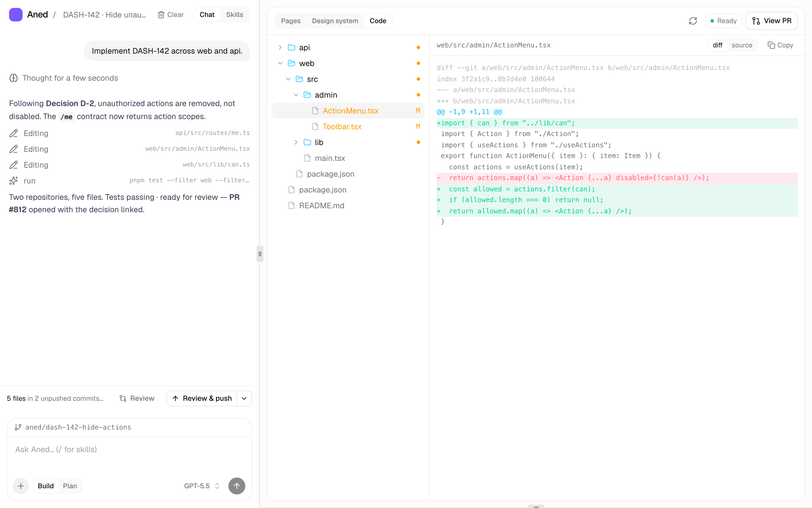Click the trash icon beside Clear
812x508 pixels.
coord(161,15)
